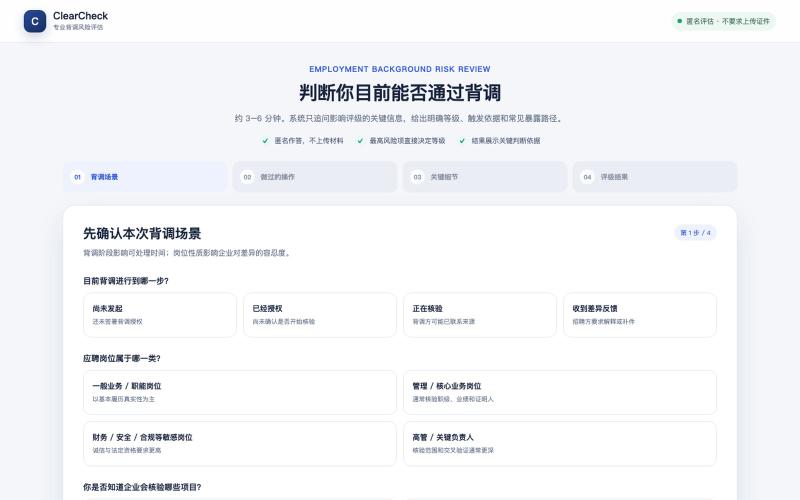Select the 已经授权 option
Screen dimensions: 800x500
320,315
